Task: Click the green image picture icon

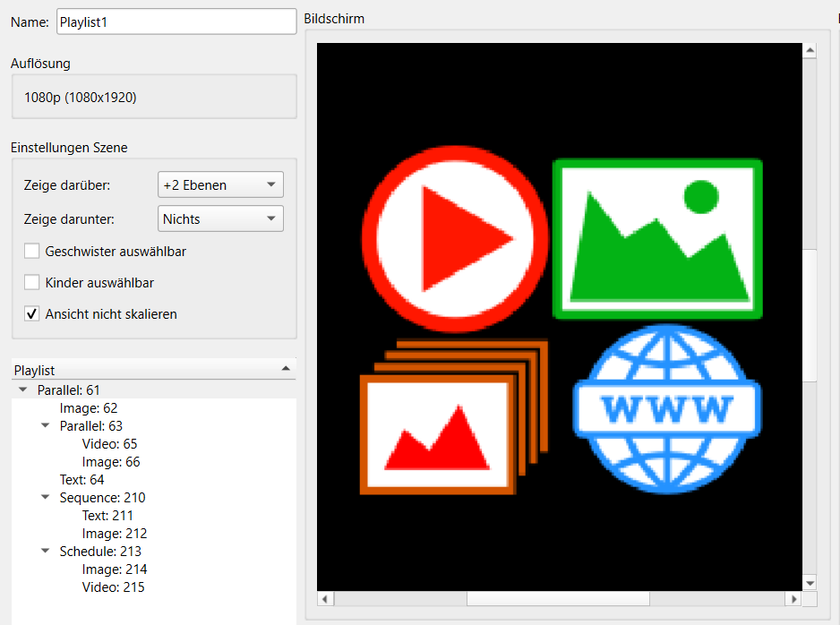Action: click(657, 239)
